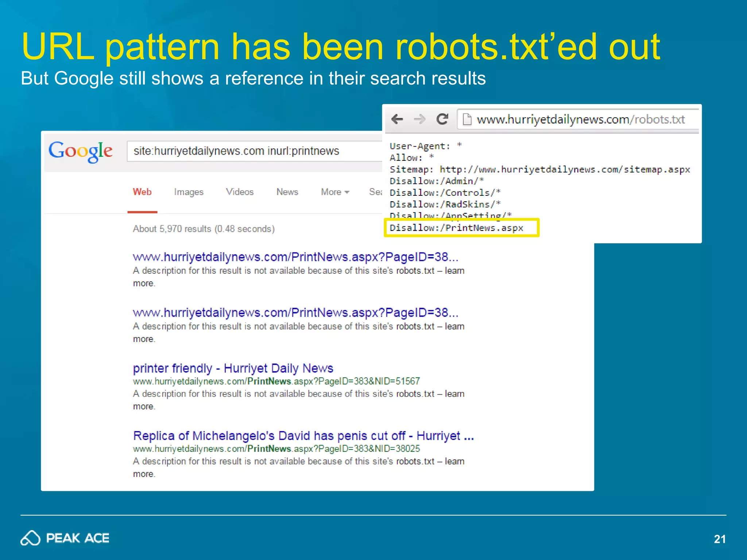Image resolution: width=747 pixels, height=560 pixels.
Task: Click Disallow:/Controls/* line
Action: pyautogui.click(x=445, y=193)
